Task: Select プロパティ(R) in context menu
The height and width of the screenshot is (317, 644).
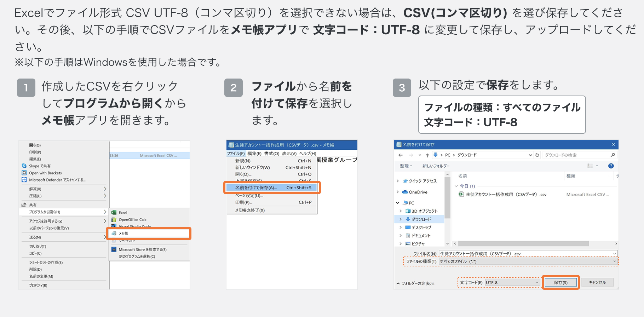Action: [64, 285]
